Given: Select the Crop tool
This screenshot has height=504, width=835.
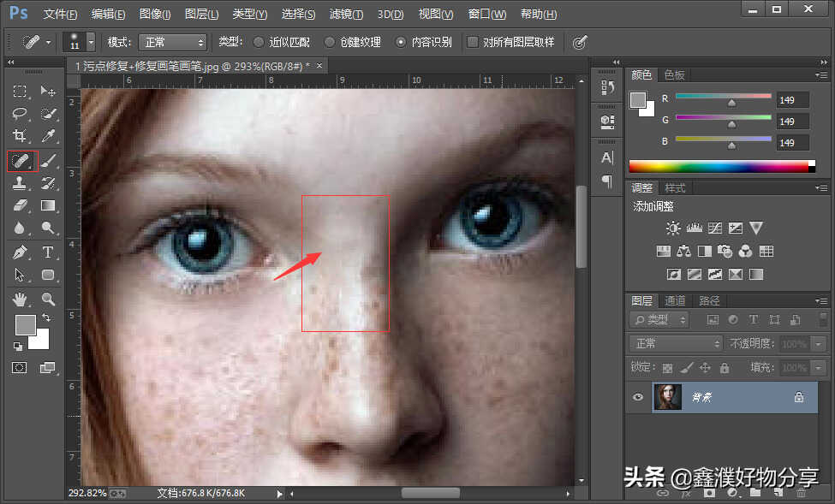Looking at the screenshot, I should pyautogui.click(x=20, y=136).
